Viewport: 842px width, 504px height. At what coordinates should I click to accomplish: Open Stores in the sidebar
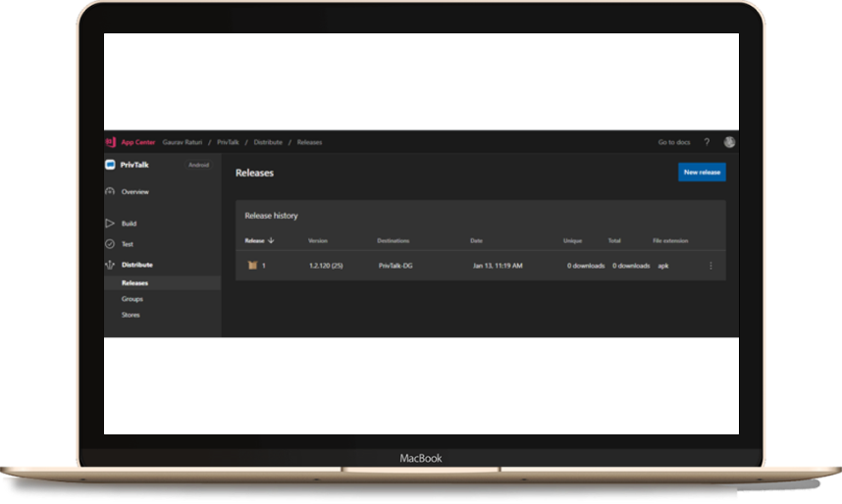pos(131,315)
